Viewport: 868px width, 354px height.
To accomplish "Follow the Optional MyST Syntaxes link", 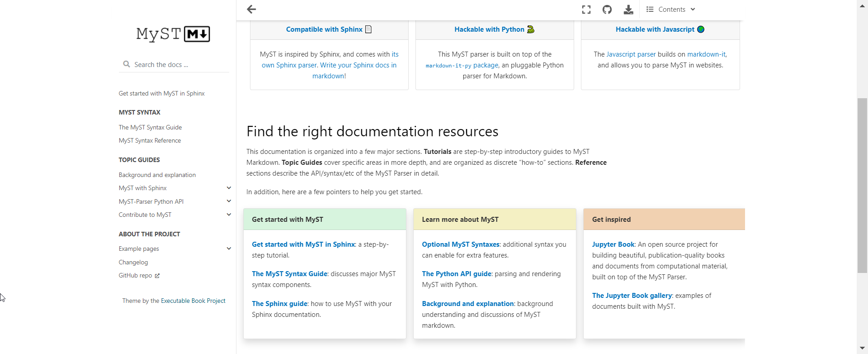I will click(x=460, y=244).
